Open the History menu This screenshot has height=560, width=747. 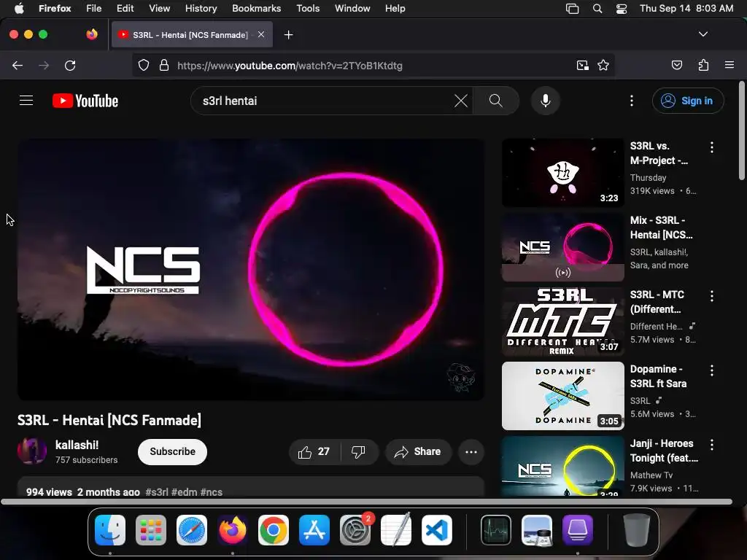pos(201,9)
